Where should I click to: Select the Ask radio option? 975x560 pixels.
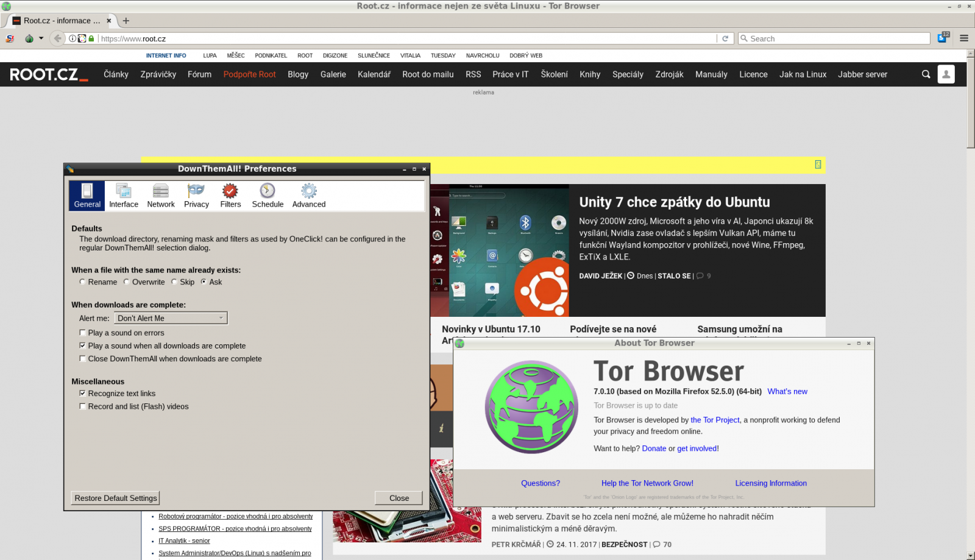coord(204,282)
